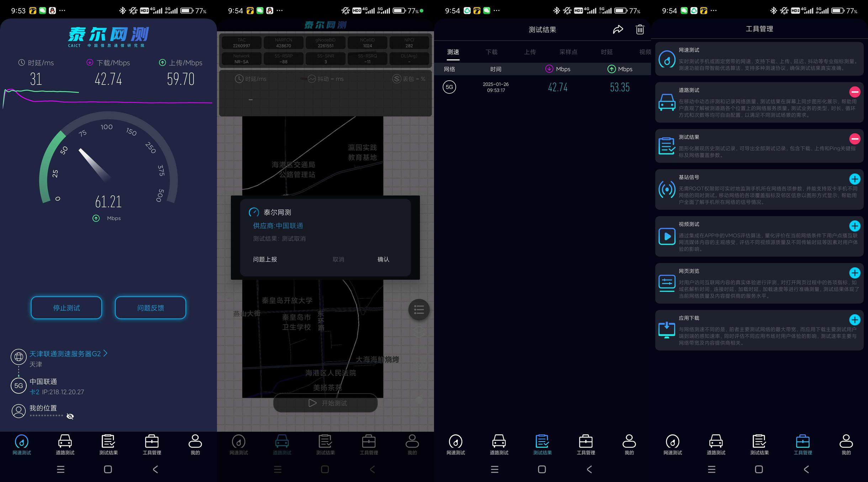Tap the user location icon beside 我的位置
The height and width of the screenshot is (482, 868).
tap(18, 411)
